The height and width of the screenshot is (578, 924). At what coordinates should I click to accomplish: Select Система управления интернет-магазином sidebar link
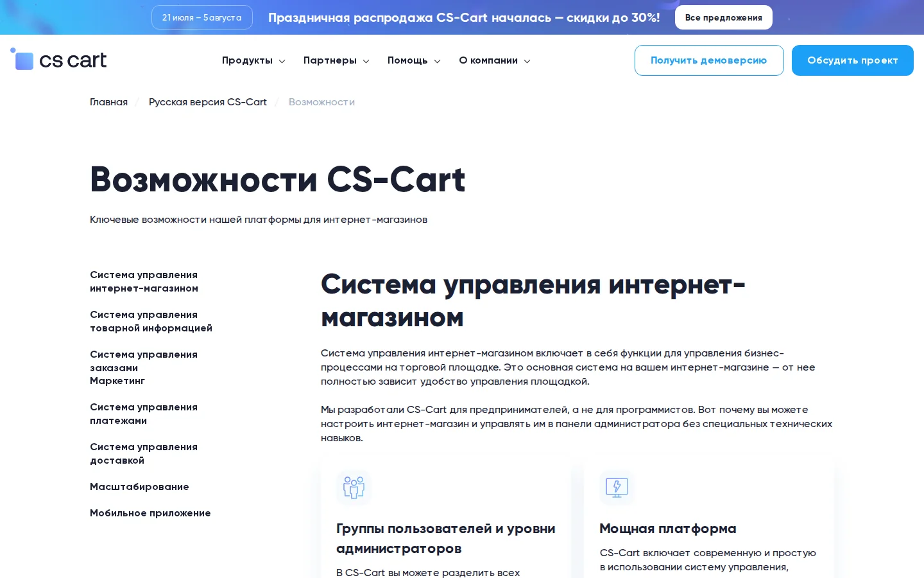pyautogui.click(x=144, y=281)
